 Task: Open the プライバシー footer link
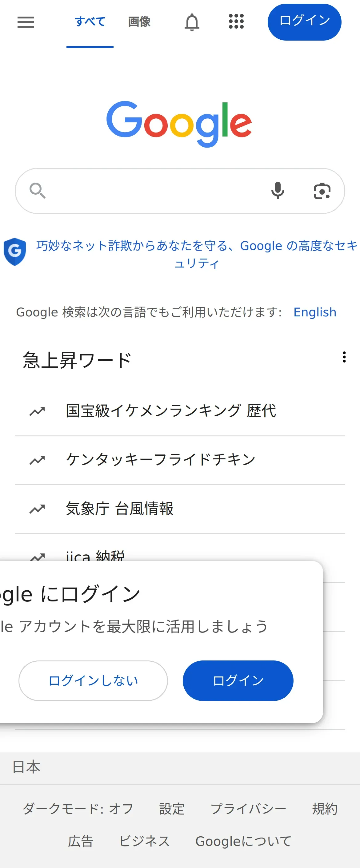coord(248,808)
